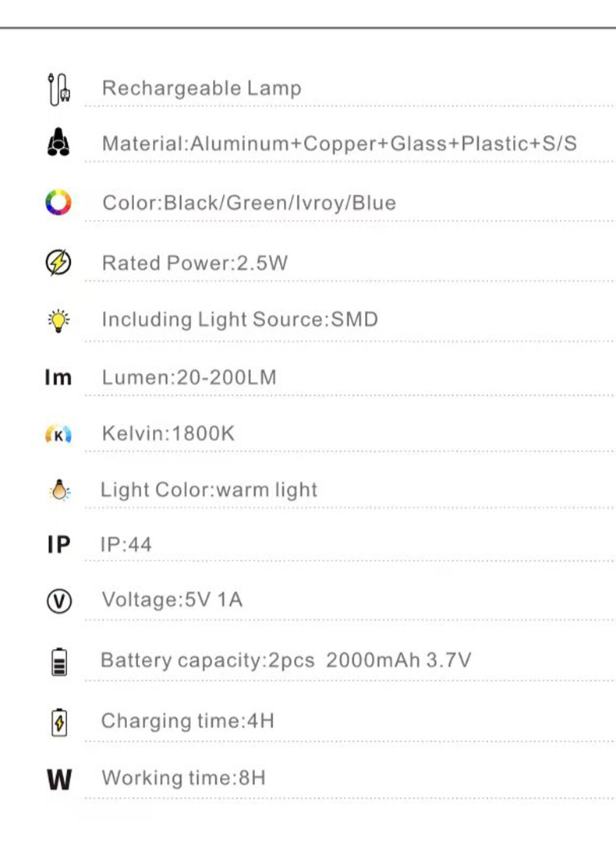616x852 pixels.
Task: Click the bold 'lm' lumen icon
Action: click(x=58, y=378)
